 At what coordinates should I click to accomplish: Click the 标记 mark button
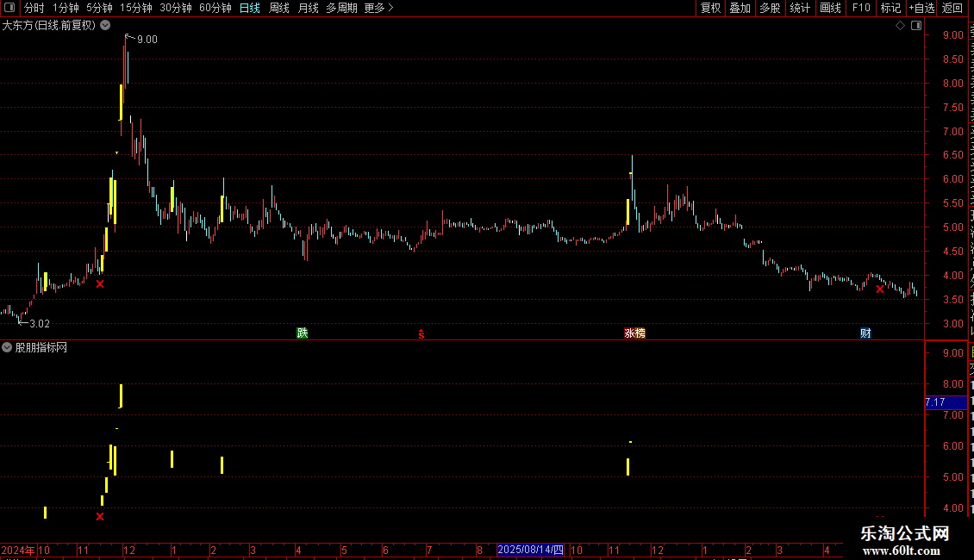(890, 8)
